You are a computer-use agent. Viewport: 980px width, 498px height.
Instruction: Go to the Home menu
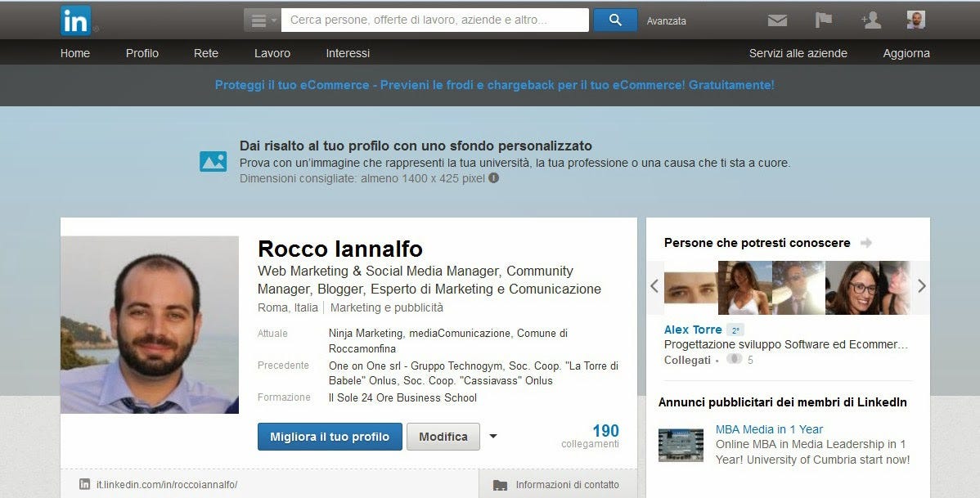point(75,53)
